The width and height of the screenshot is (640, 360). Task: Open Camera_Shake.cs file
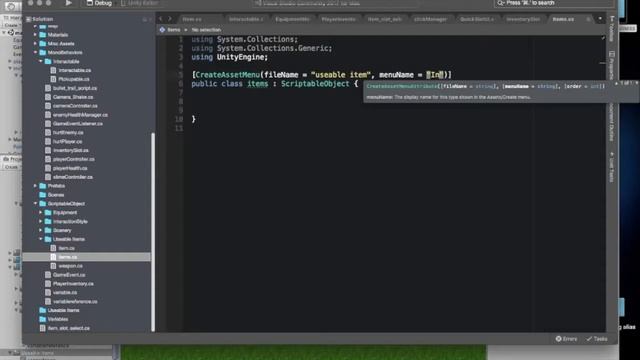pos(73,97)
